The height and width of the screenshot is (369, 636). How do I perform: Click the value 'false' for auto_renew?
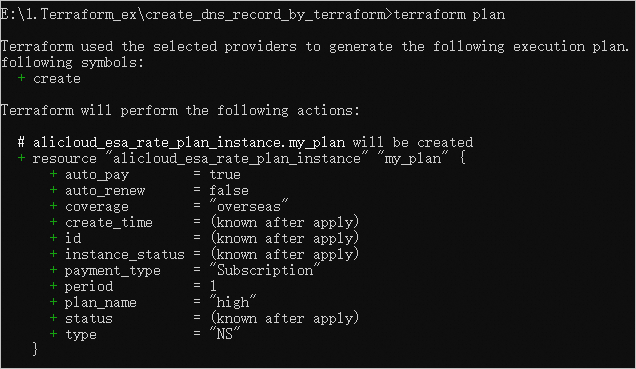[229, 190]
